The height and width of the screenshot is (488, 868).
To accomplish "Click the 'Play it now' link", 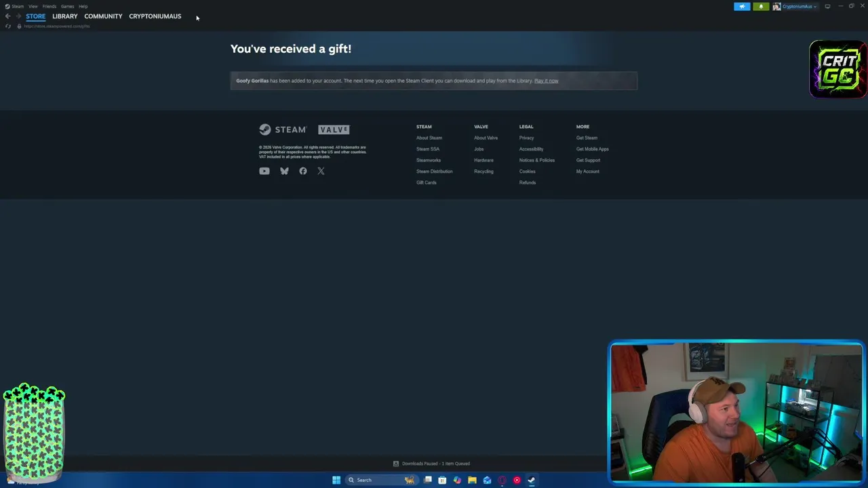I will click(546, 81).
